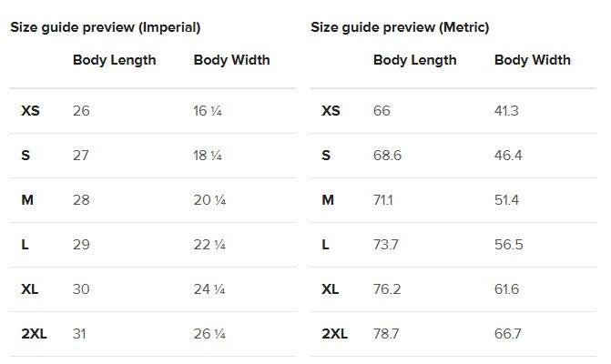Click the metric body width value 61.6
The image size is (611, 364).
point(506,289)
